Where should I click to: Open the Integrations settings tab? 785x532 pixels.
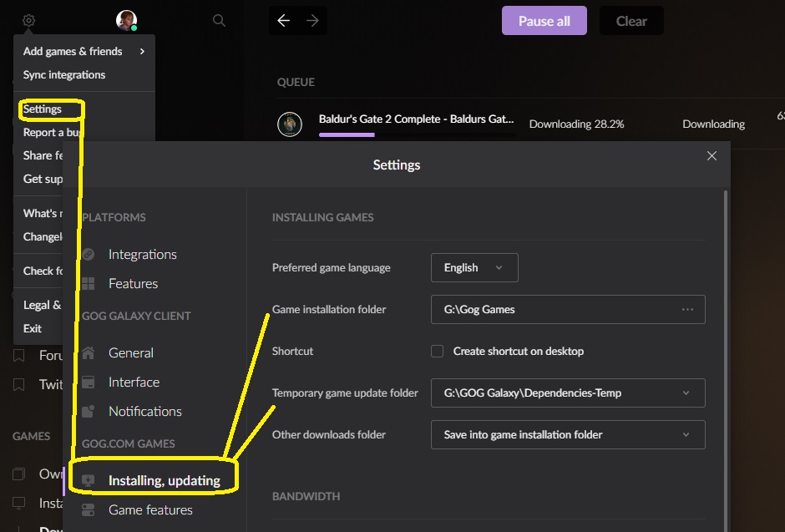tap(143, 254)
